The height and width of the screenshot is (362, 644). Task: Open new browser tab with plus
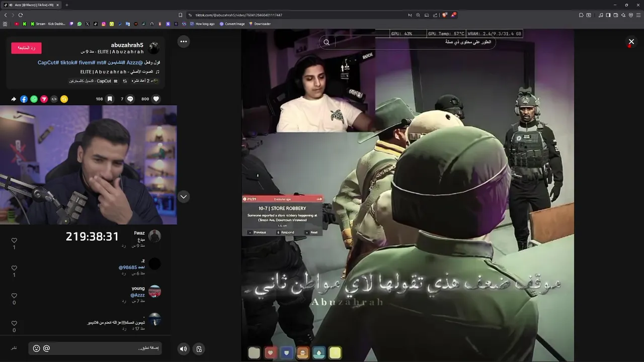[x=66, y=5]
